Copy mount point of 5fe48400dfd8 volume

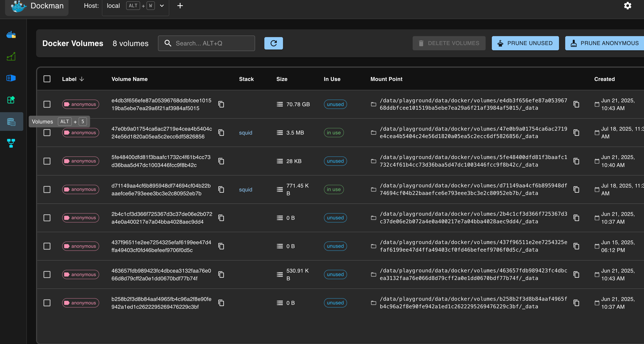coord(576,161)
